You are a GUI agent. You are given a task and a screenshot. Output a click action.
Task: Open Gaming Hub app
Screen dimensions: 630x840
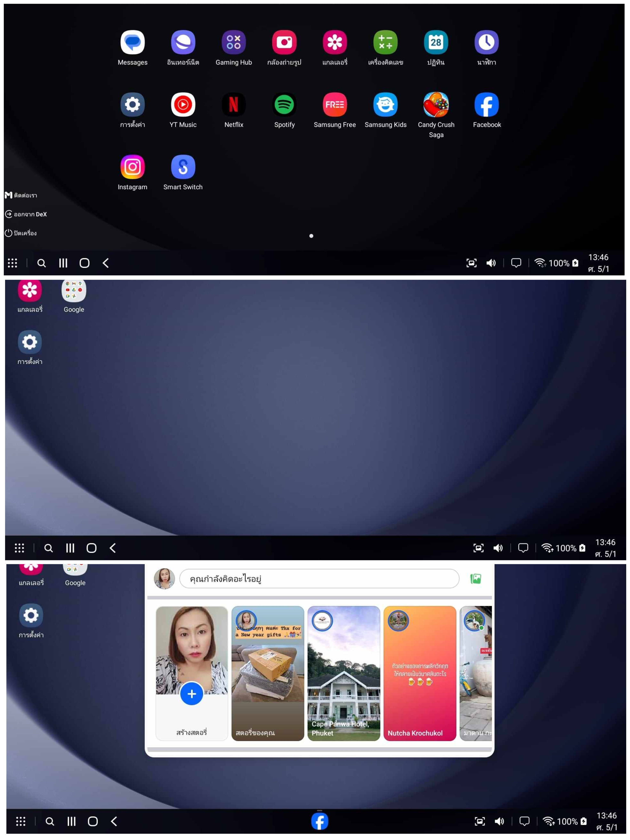coord(234,42)
